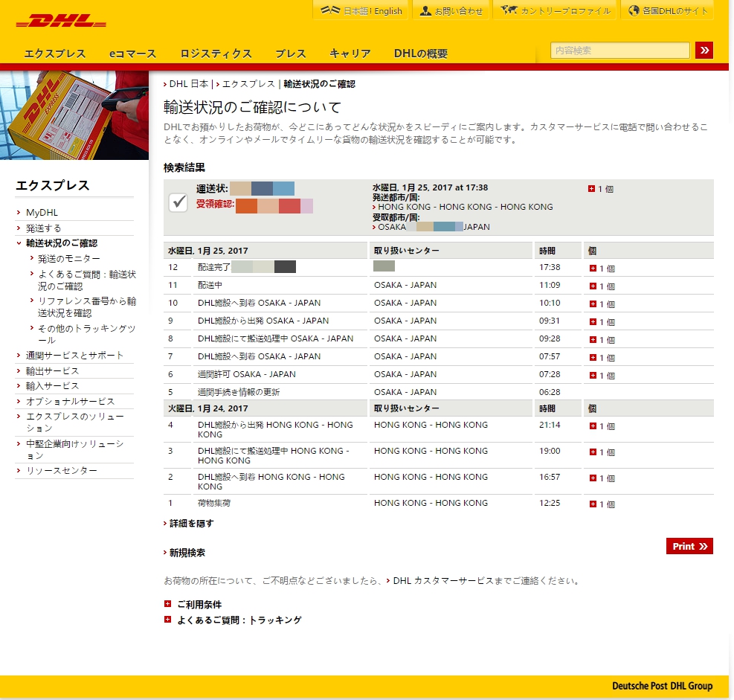Image resolution: width=734 pixels, height=700 pixels.
Task: Expand pieces plus icon for 17:38 row
Action: pyautogui.click(x=593, y=269)
